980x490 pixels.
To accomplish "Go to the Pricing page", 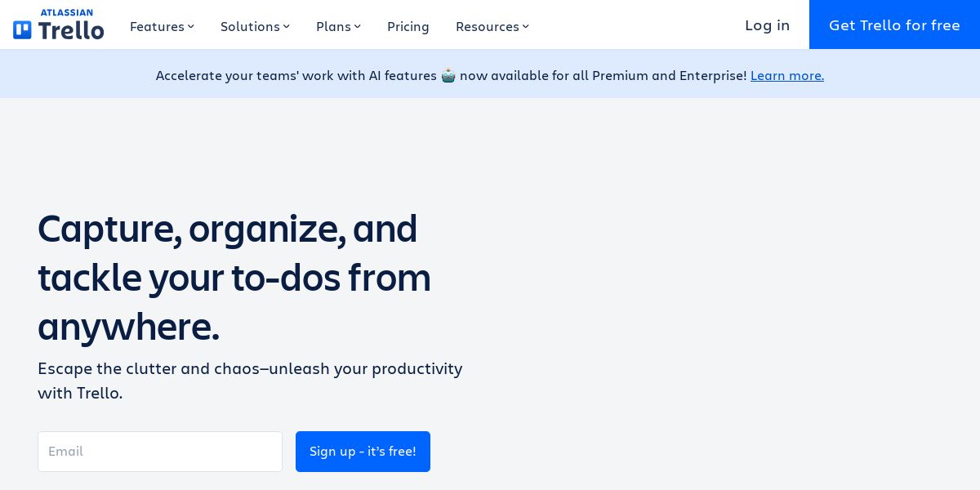I will pos(408,27).
